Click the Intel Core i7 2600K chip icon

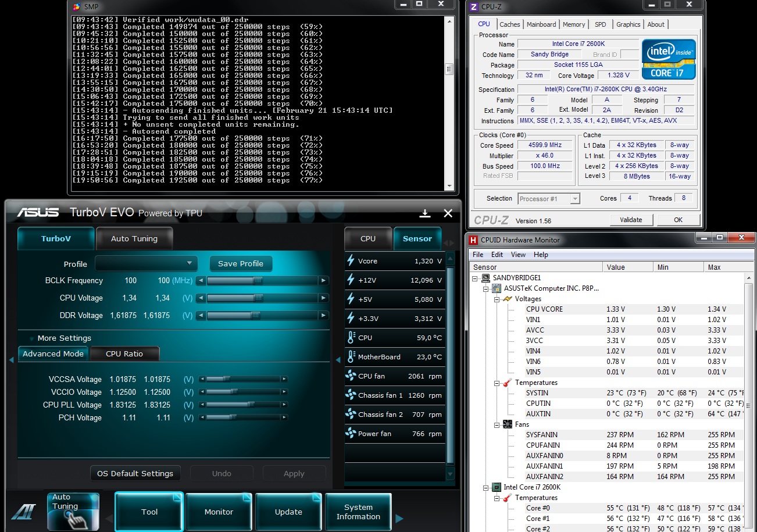pos(497,487)
